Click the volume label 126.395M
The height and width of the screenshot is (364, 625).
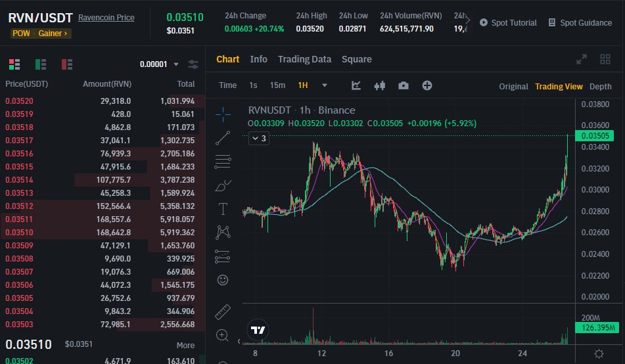(596, 328)
